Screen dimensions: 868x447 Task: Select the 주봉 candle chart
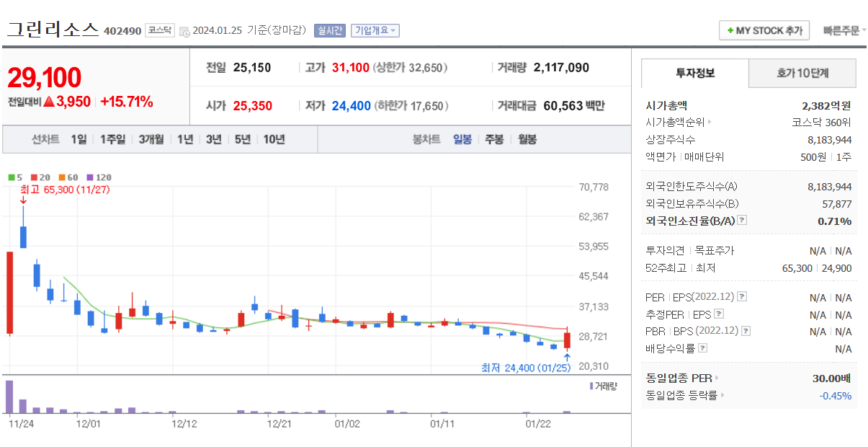tap(494, 139)
